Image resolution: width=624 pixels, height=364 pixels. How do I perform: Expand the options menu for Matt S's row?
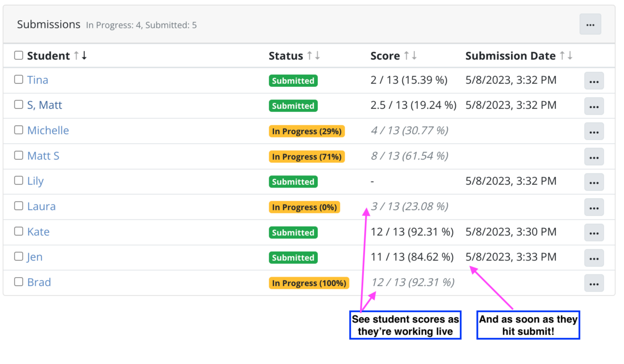pyautogui.click(x=594, y=157)
